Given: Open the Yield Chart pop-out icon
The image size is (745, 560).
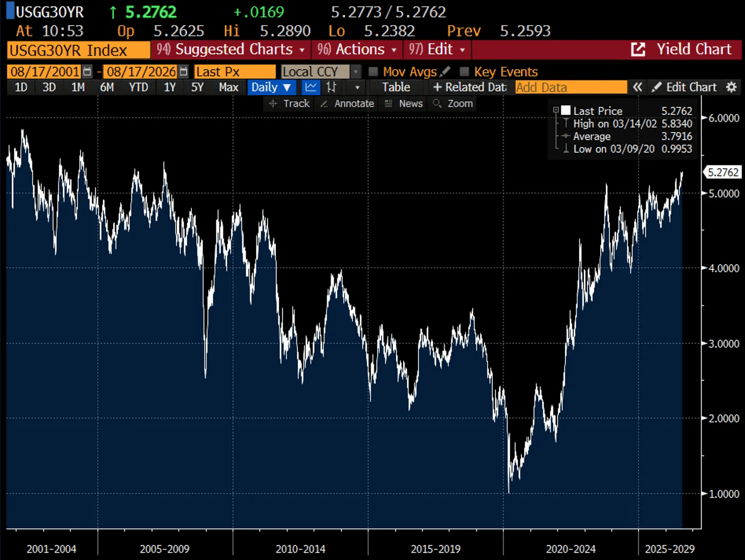Looking at the screenshot, I should [638, 50].
